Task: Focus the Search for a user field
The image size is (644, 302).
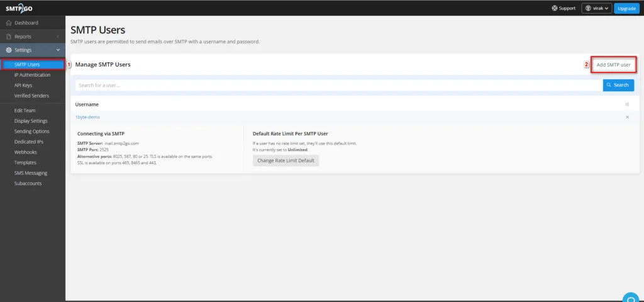Action: click(338, 85)
